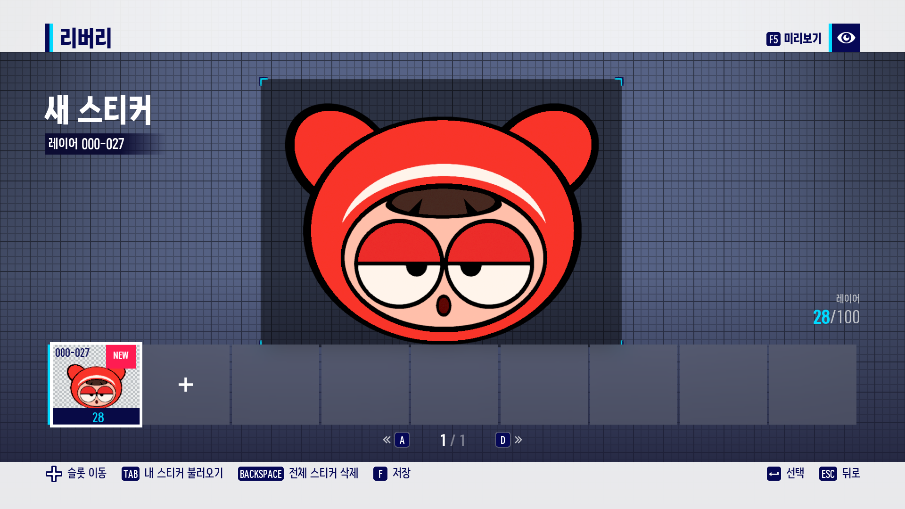The height and width of the screenshot is (509, 905).
Task: Click the layer count 28 on thumbnail
Action: coord(98,417)
